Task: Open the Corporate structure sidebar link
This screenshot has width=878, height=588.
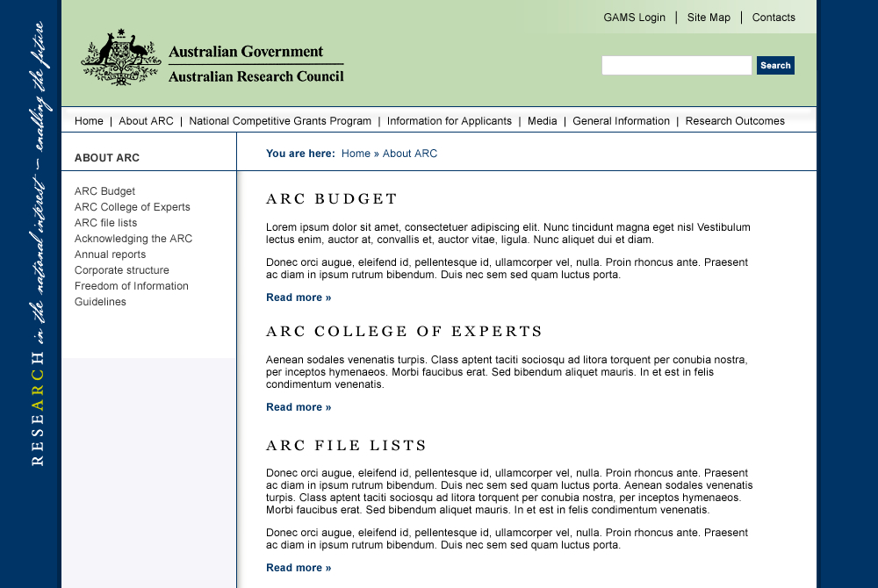Action: coord(121,270)
